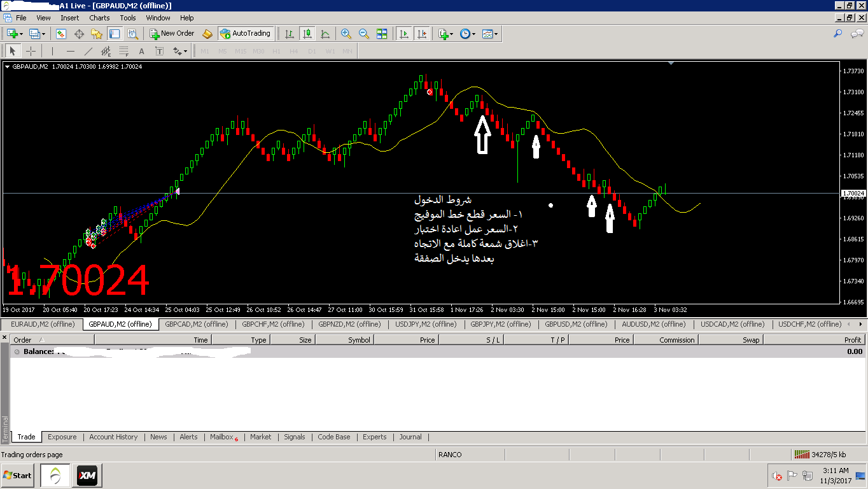868x489 pixels.
Task: Select the crosshair tool
Action: point(31,51)
